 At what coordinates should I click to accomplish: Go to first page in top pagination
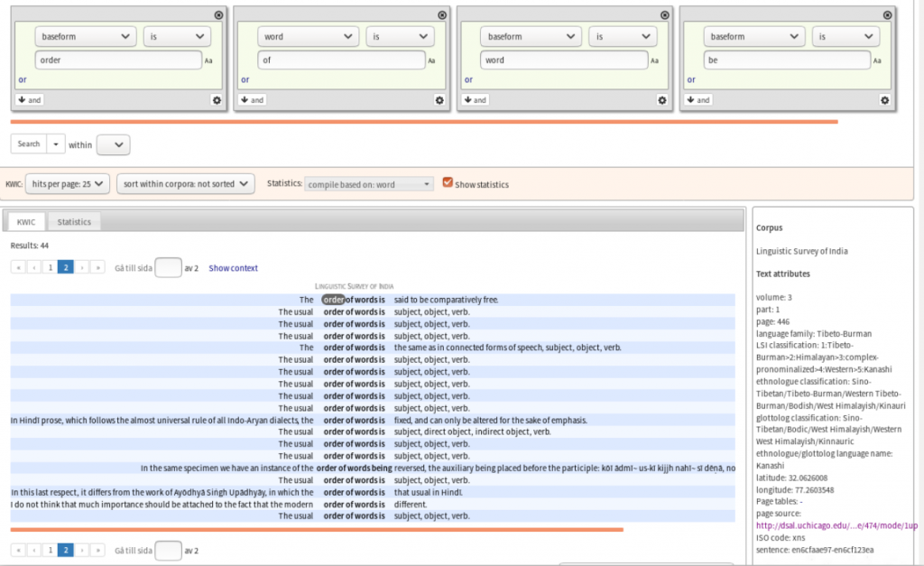click(18, 268)
